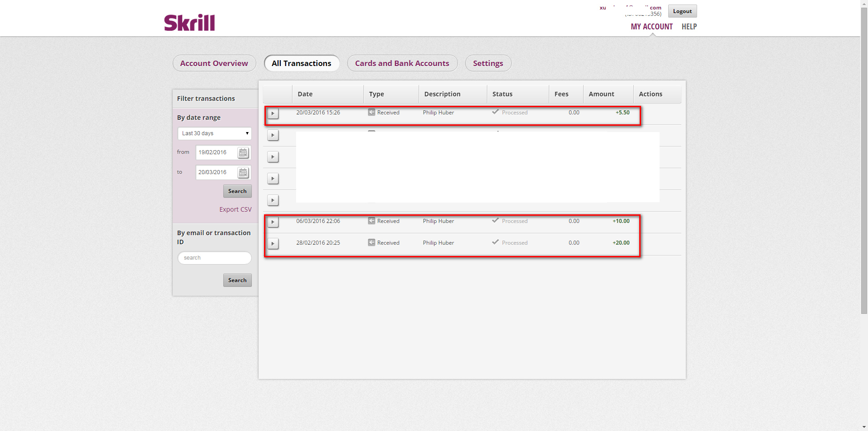Screen dimensions: 868x431
Task: Click Received icon on 28/02/2016 transaction
Action: coord(372,242)
